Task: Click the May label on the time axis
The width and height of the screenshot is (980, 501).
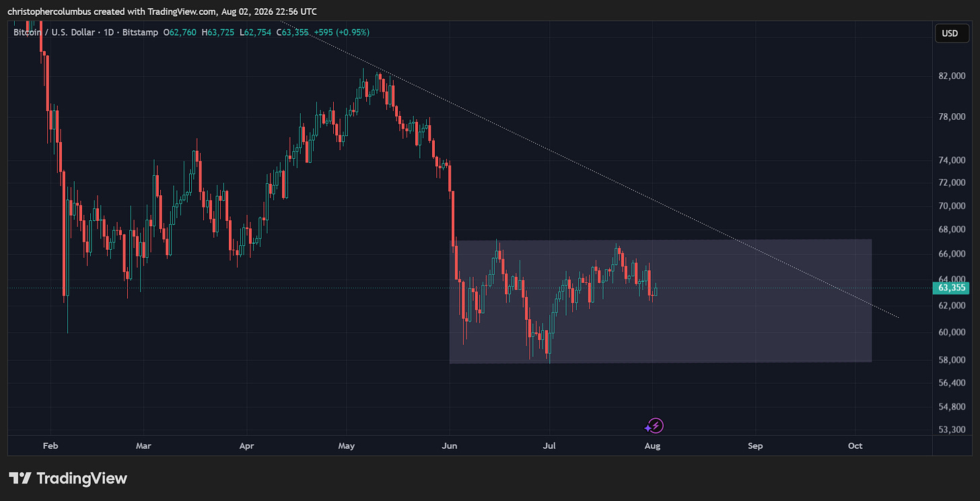Action: (x=347, y=446)
